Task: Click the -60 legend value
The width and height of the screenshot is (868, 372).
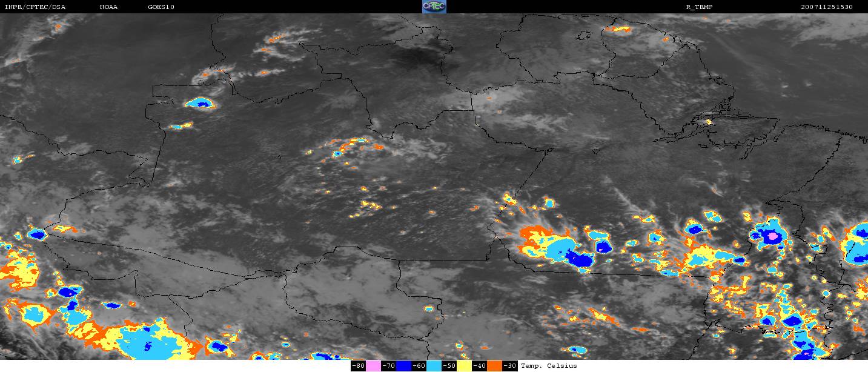Action: 419,366
